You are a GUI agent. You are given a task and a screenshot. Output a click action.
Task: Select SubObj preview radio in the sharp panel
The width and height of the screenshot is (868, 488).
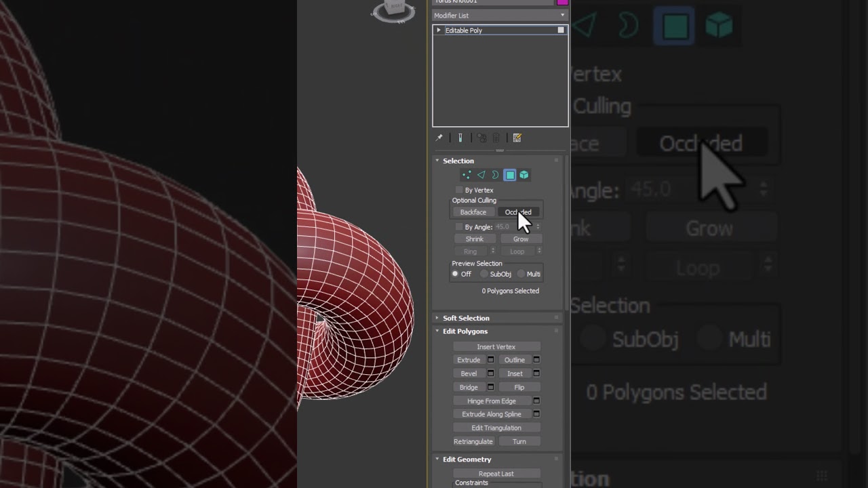click(x=484, y=274)
